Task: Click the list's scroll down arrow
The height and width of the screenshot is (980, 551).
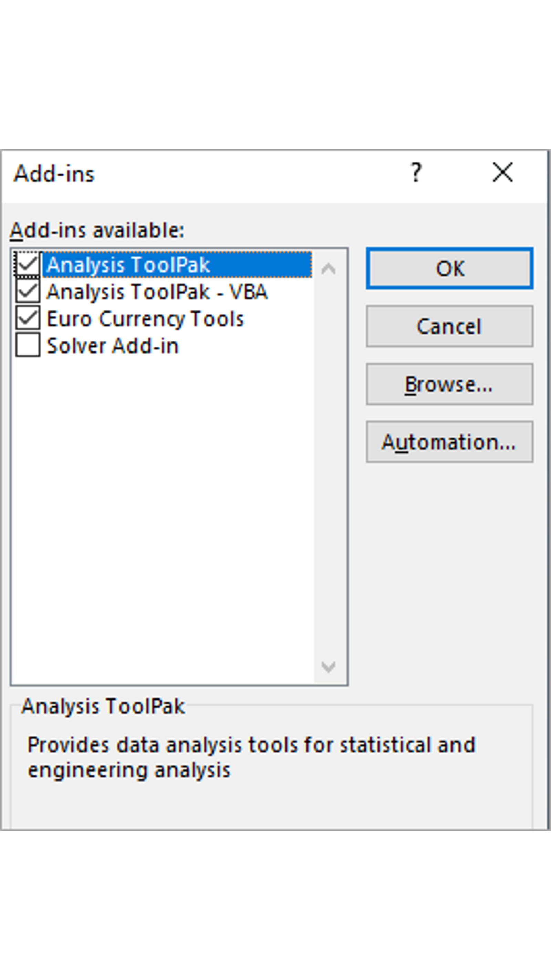Action: click(x=328, y=666)
